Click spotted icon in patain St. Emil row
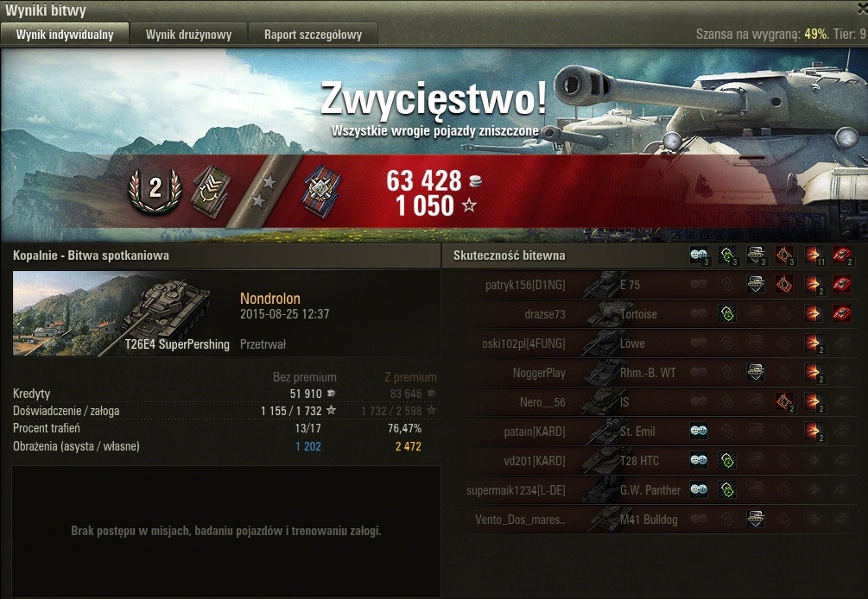868x599 pixels. (x=699, y=431)
